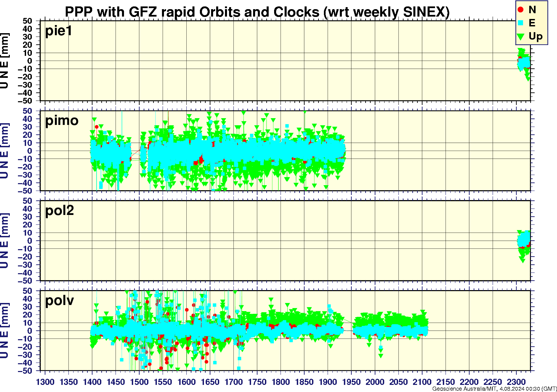Click the x-axis tick label 1600
The width and height of the screenshot is (557, 392).
click(186, 382)
